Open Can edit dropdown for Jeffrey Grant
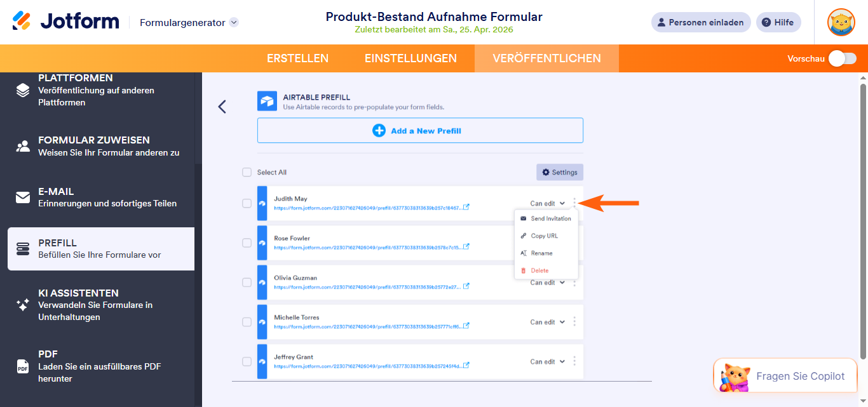Screen dimensions: 868x407 [547, 362]
